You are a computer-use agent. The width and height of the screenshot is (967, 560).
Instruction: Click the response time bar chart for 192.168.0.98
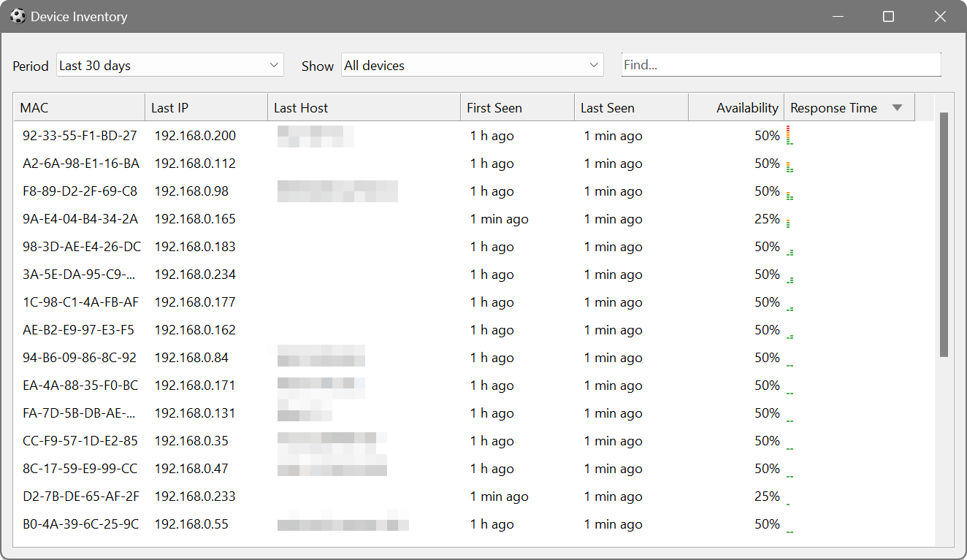[x=790, y=196]
